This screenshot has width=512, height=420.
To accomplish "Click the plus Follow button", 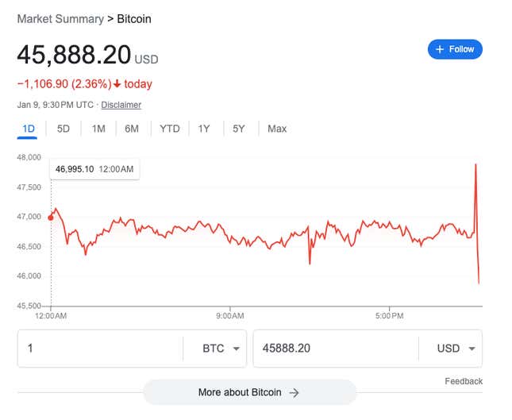I will point(455,49).
